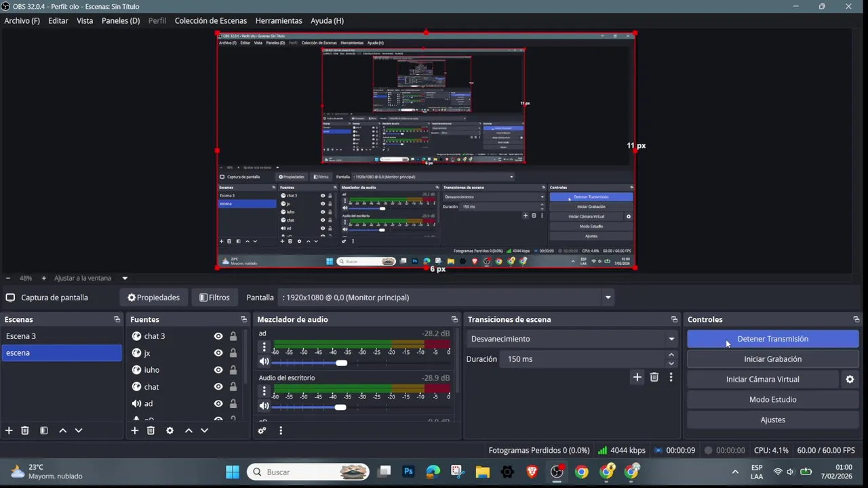This screenshot has width=868, height=488.
Task: Open Ajustes from Controles panel
Action: click(773, 420)
